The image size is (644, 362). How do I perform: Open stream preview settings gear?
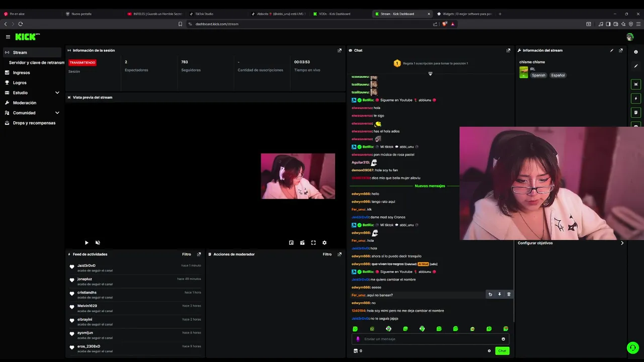(x=325, y=243)
